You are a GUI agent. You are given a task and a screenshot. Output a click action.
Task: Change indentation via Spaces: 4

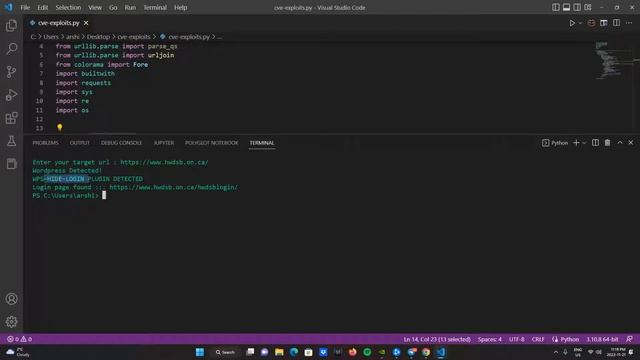tap(489, 339)
